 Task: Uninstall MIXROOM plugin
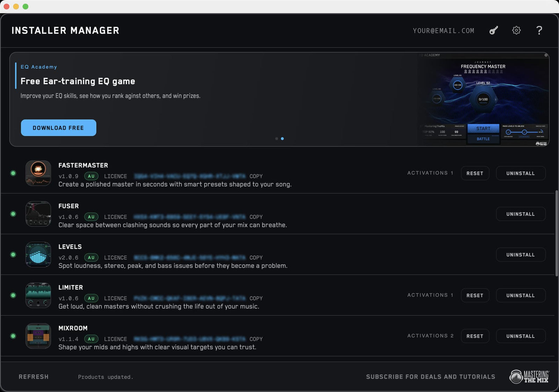(521, 336)
